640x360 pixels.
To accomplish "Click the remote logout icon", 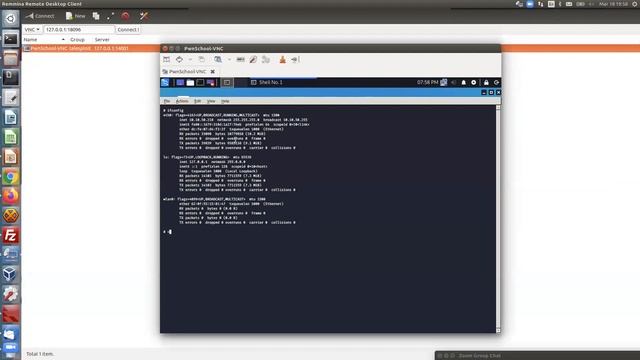I will (x=496, y=82).
